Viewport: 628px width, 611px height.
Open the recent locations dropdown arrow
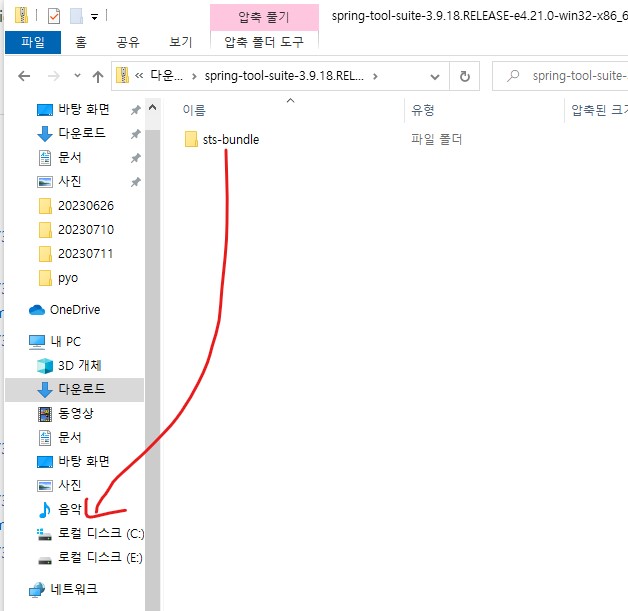pos(77,76)
